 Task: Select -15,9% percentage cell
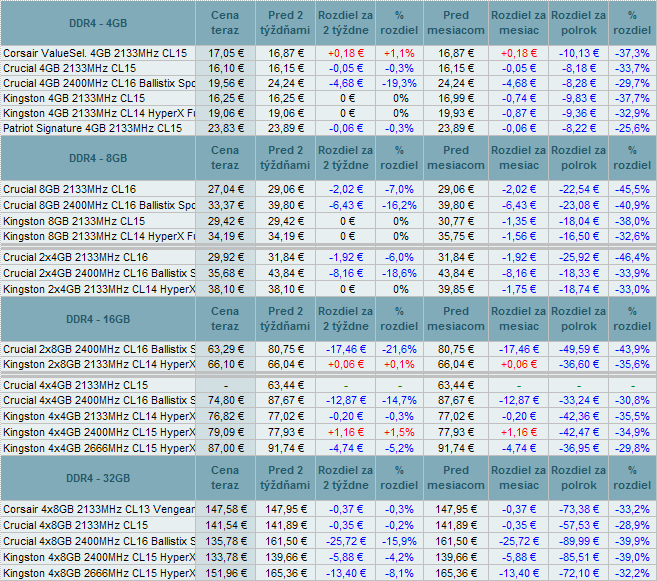point(399,541)
